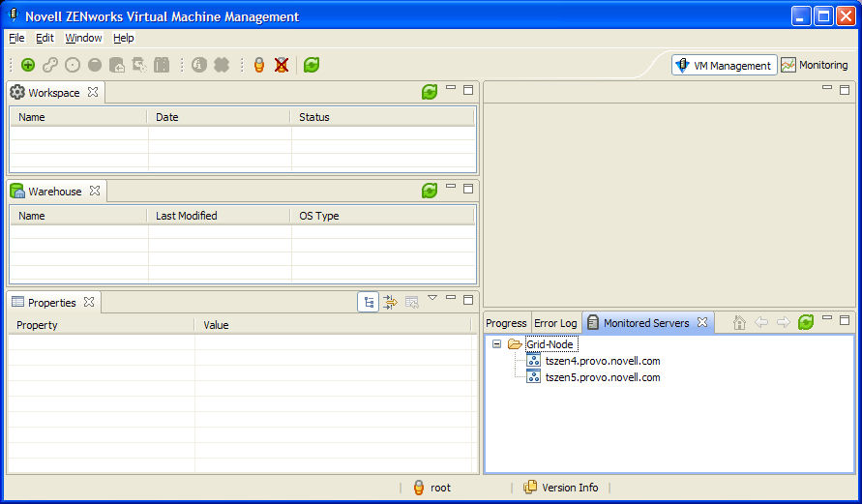Click the restore defaults icon in Properties toolbar

coord(412,302)
